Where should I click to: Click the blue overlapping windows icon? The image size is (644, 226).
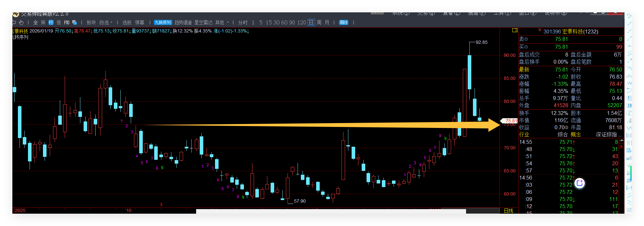[x=74, y=22]
